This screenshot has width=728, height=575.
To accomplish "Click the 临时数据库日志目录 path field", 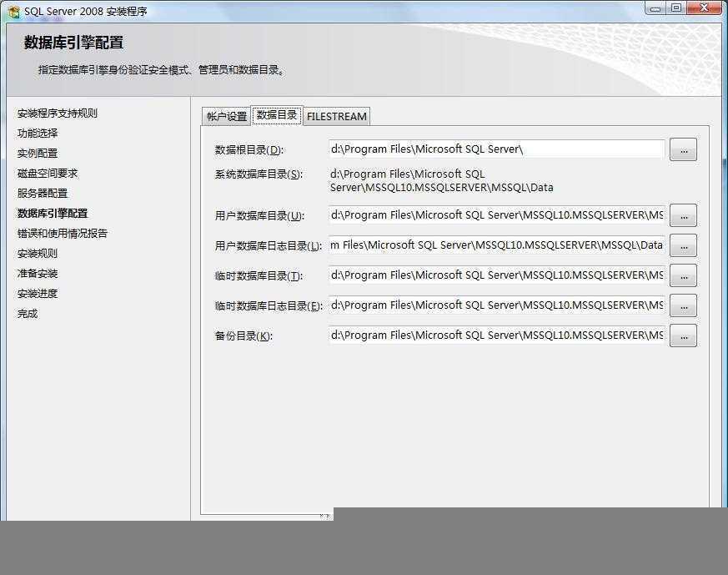I will tap(496, 305).
